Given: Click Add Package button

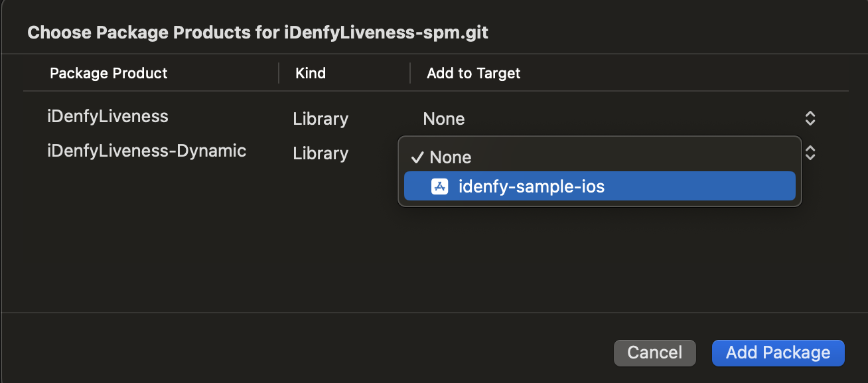Looking at the screenshot, I should pyautogui.click(x=778, y=352).
